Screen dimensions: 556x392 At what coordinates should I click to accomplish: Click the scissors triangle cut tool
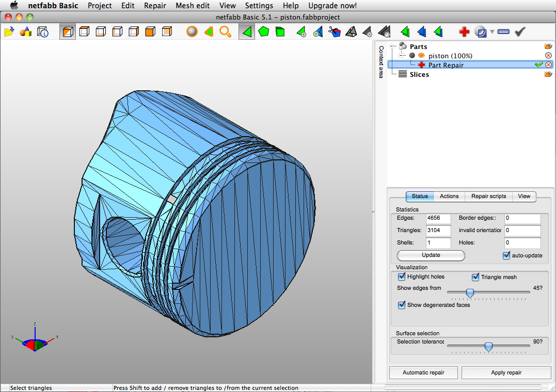tap(335, 31)
